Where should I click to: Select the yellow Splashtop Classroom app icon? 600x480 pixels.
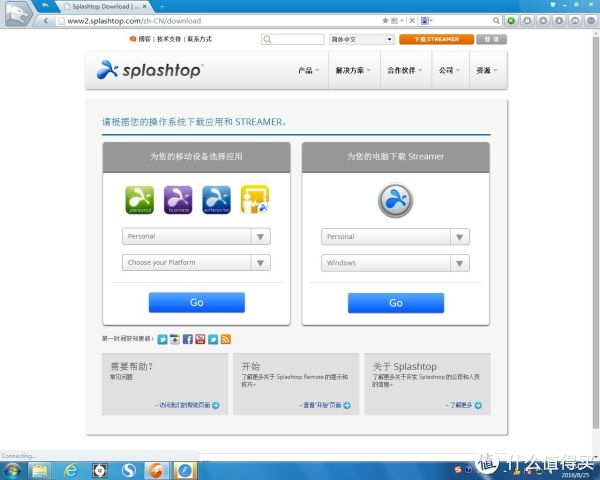[255, 200]
